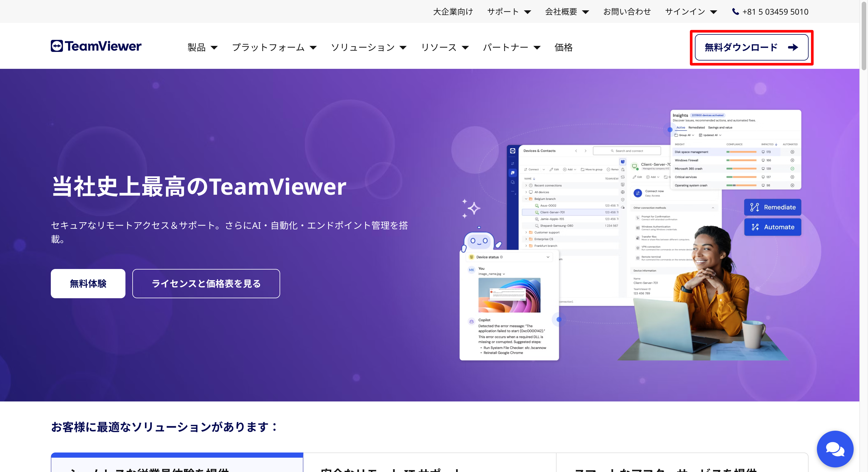
Task: Click the Automate icon in hero image
Action: tap(755, 227)
